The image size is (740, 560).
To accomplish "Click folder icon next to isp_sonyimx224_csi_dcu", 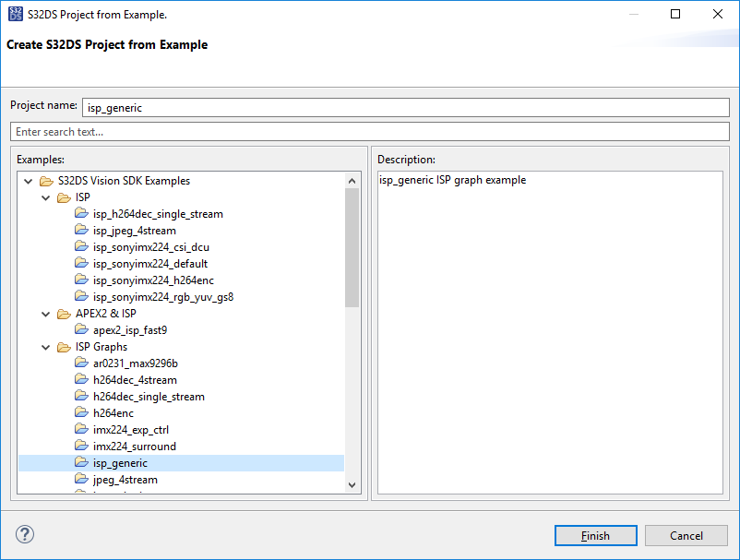I will click(x=81, y=246).
